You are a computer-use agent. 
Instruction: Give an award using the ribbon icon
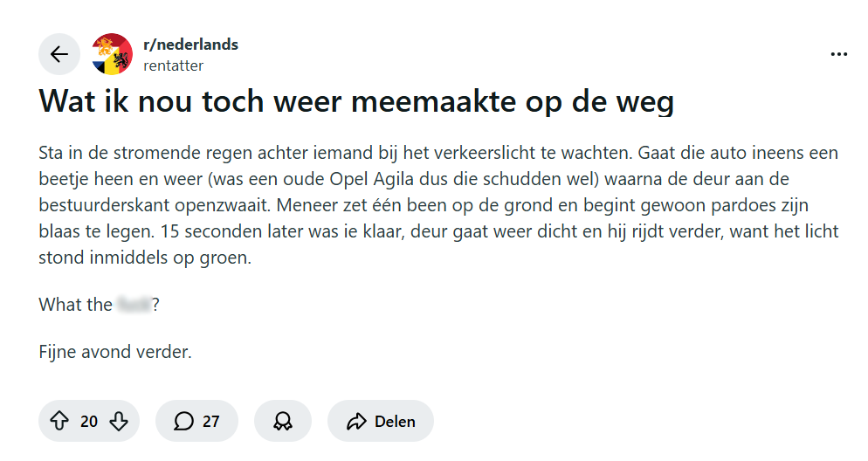point(282,422)
